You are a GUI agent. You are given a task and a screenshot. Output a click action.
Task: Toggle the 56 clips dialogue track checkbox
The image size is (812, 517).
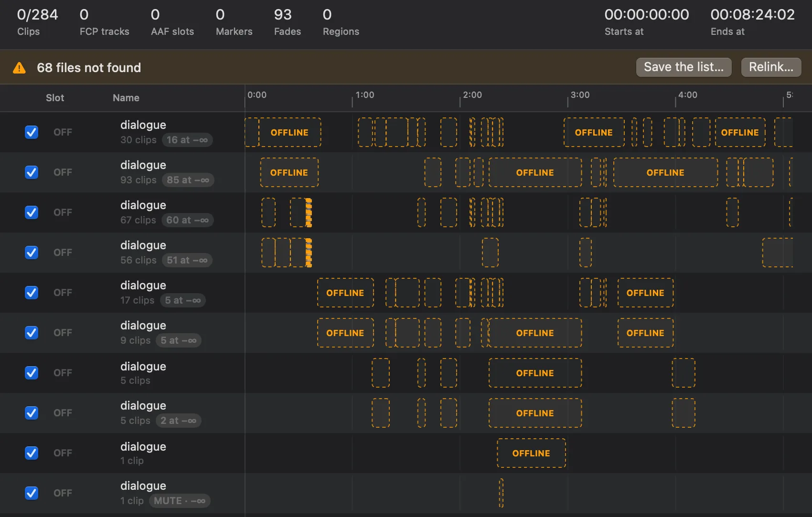(x=32, y=253)
